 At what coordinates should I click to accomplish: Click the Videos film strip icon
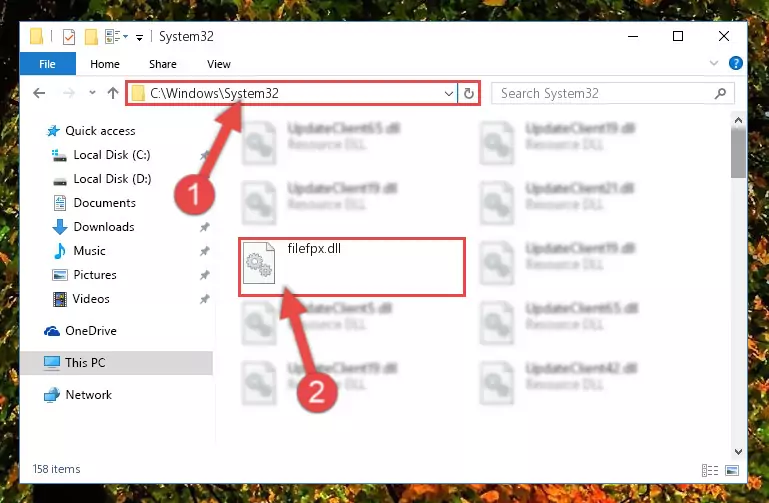point(60,299)
